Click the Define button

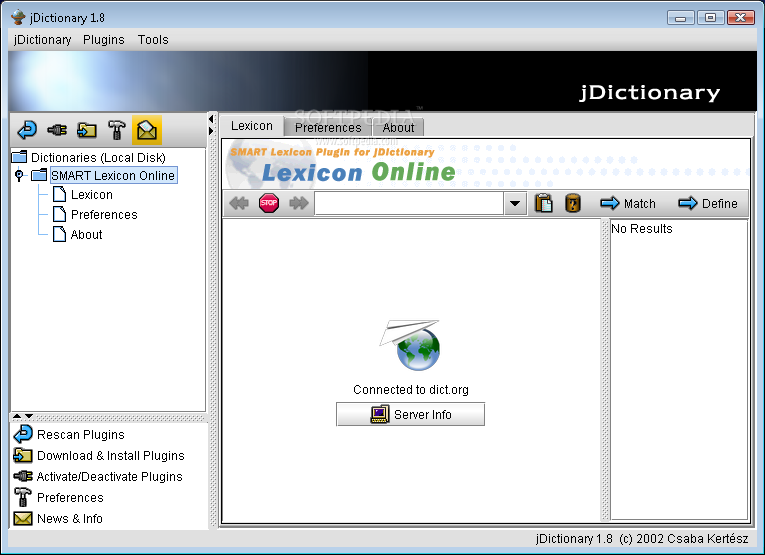[x=708, y=203]
